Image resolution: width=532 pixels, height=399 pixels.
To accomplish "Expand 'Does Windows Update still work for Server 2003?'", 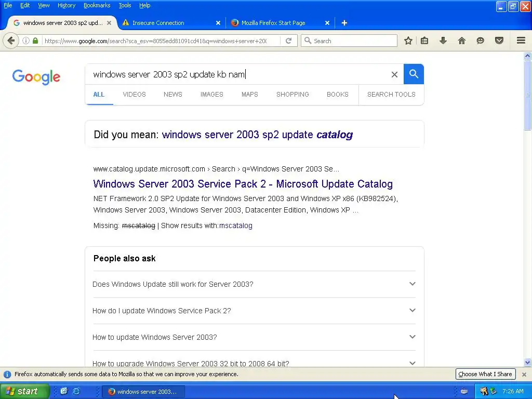I will tap(254, 284).
